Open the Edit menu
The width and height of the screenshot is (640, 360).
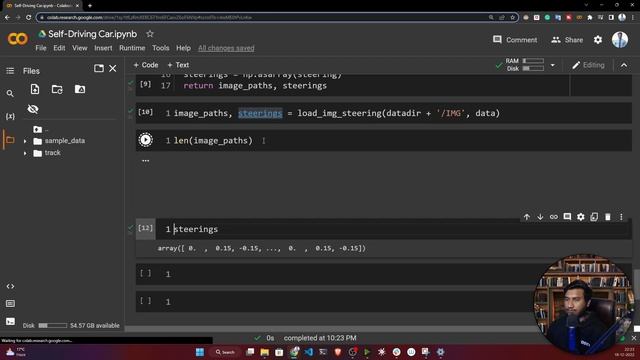click(x=59, y=48)
